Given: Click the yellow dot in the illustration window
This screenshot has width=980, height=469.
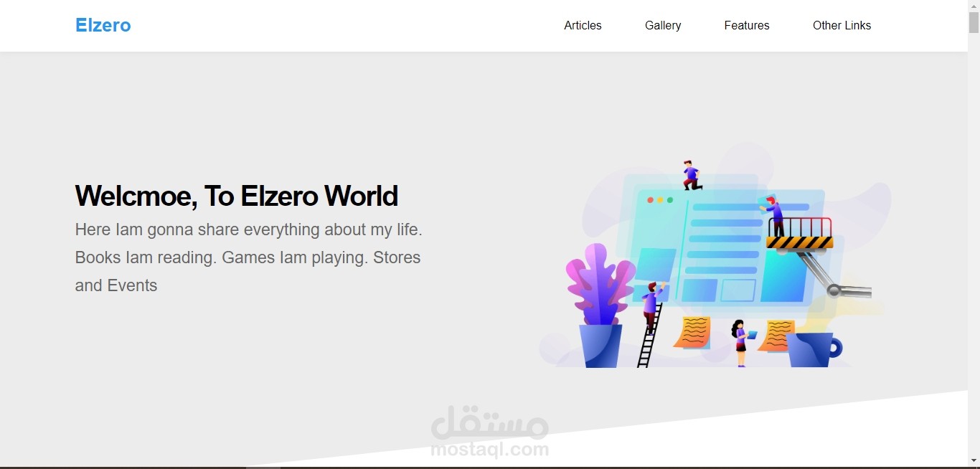Looking at the screenshot, I should point(659,201).
